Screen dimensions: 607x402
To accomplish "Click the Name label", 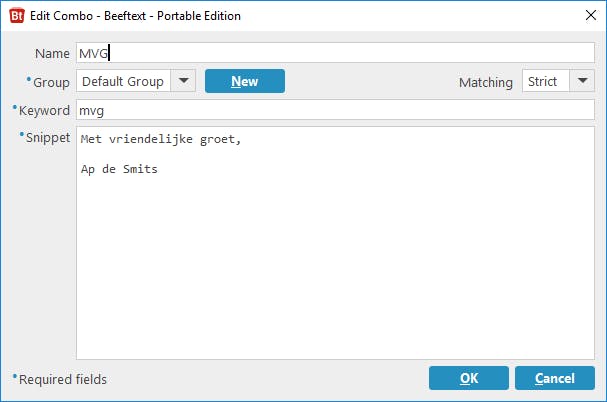I will click(x=52, y=53).
